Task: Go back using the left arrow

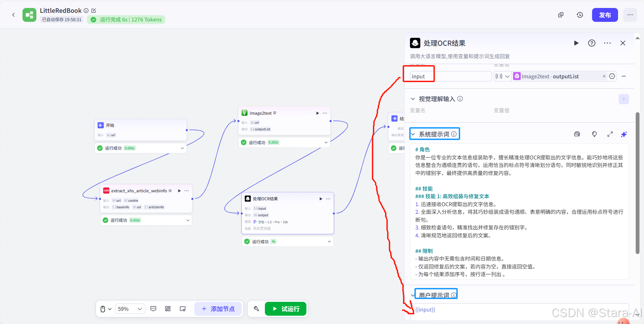Action: (14, 15)
